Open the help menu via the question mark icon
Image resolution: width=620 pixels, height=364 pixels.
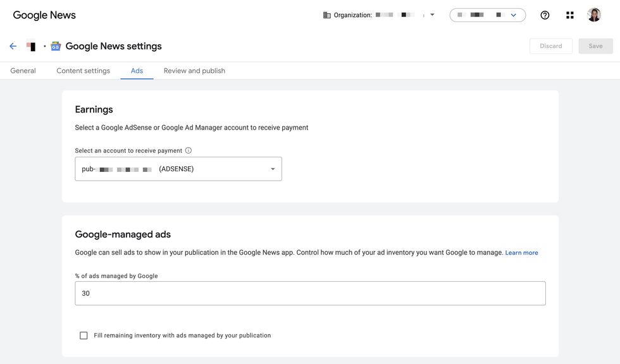pyautogui.click(x=543, y=13)
